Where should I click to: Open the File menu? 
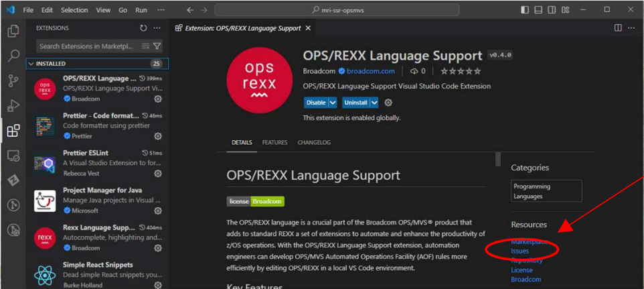[28, 10]
